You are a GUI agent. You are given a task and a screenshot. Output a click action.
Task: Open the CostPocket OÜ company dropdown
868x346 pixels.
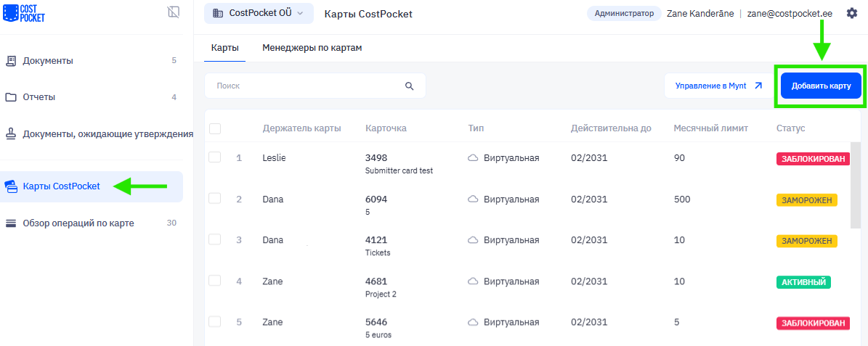point(259,13)
